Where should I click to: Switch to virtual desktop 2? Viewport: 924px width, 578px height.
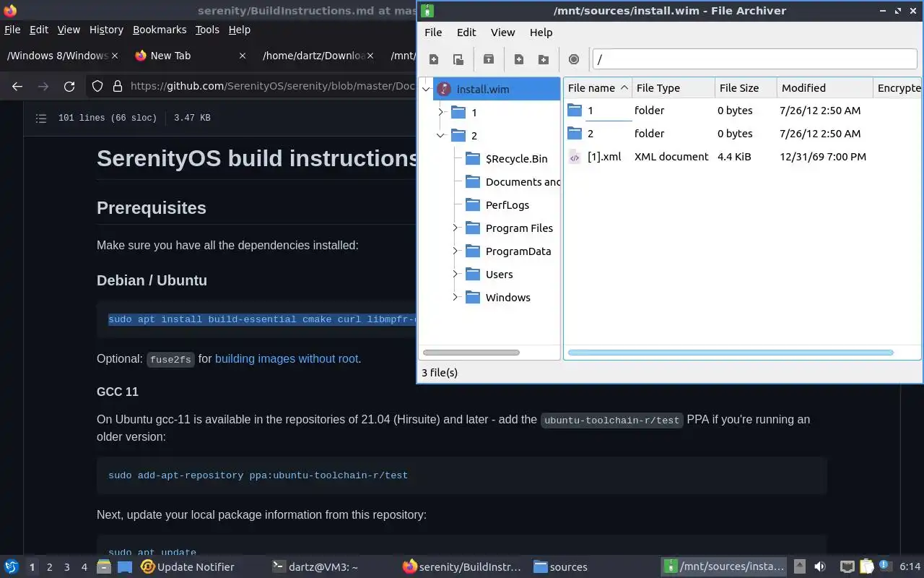click(49, 567)
